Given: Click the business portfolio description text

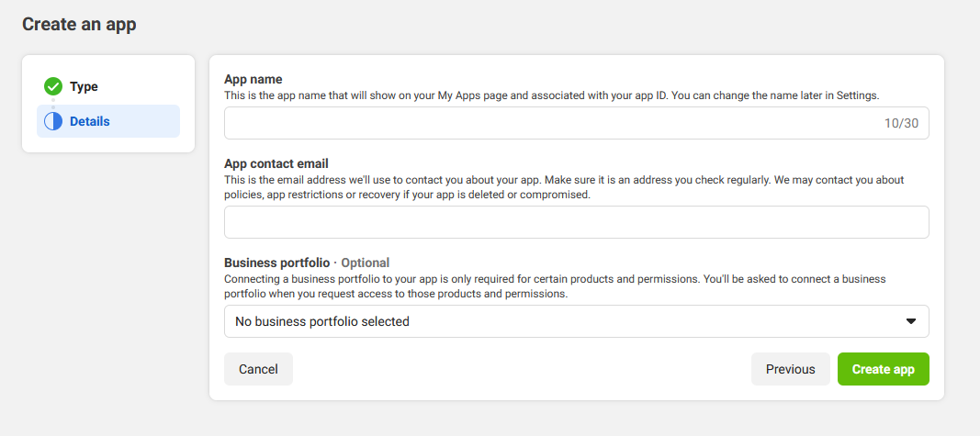Looking at the screenshot, I should coord(555,286).
